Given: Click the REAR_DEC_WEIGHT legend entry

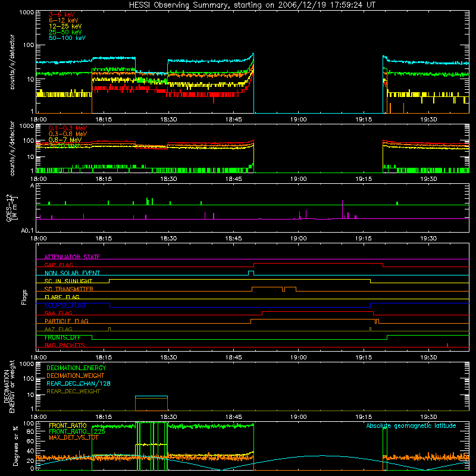Looking at the screenshot, I should 73,392.
